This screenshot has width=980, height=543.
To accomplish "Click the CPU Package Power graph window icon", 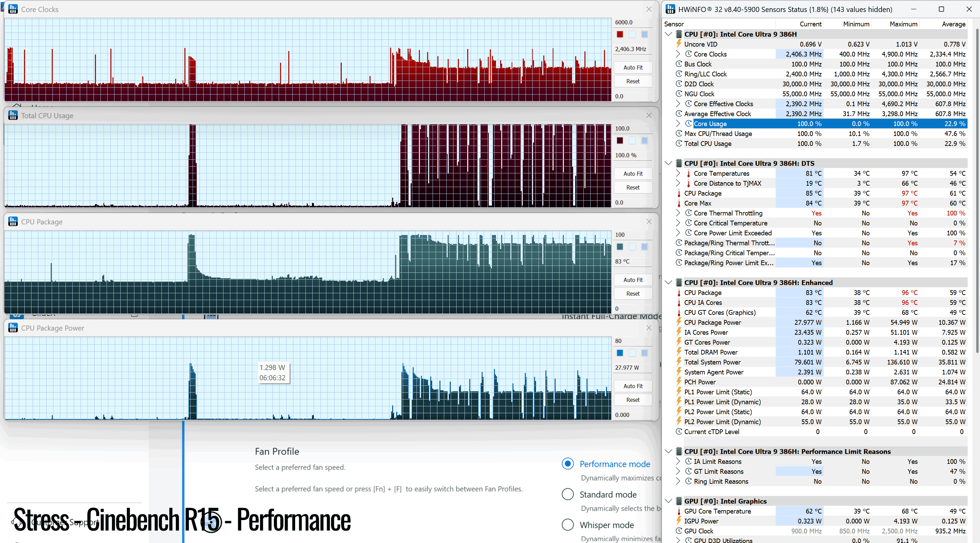I will [13, 328].
